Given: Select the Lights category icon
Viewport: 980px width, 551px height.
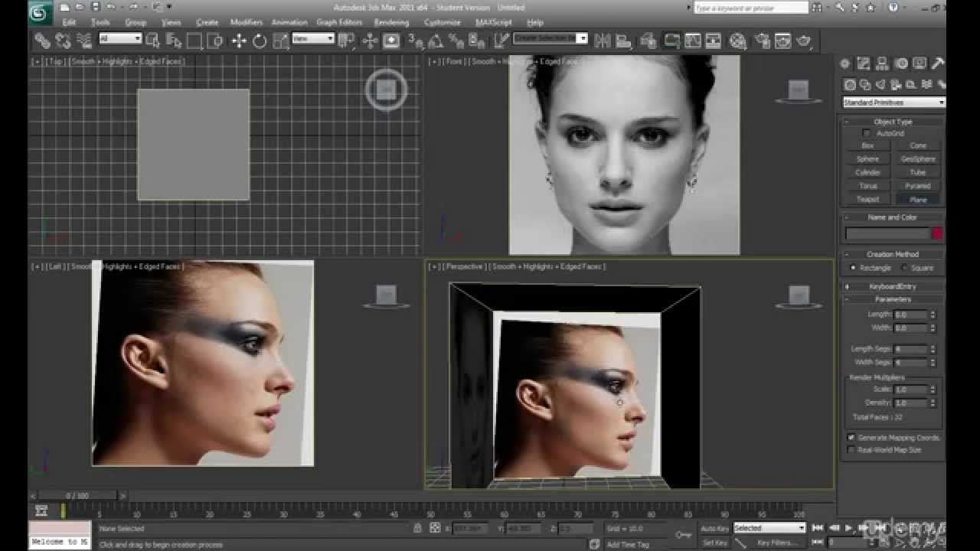Looking at the screenshot, I should click(880, 85).
